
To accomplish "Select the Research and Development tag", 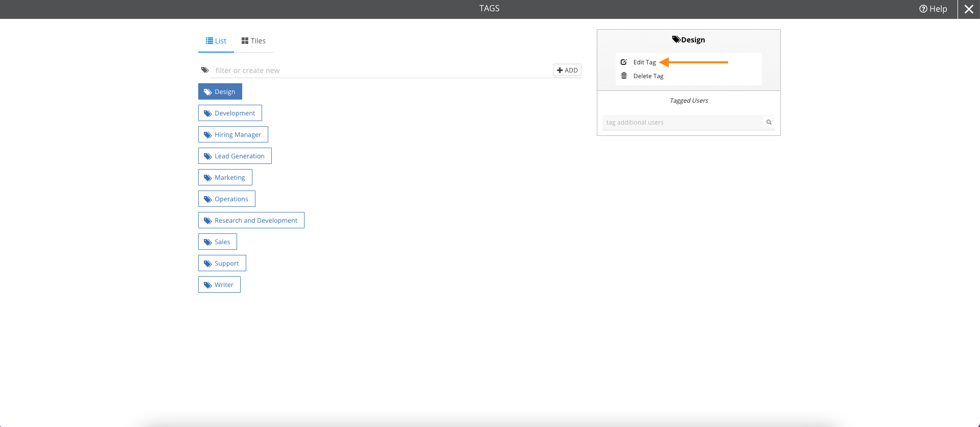I will pos(251,220).
